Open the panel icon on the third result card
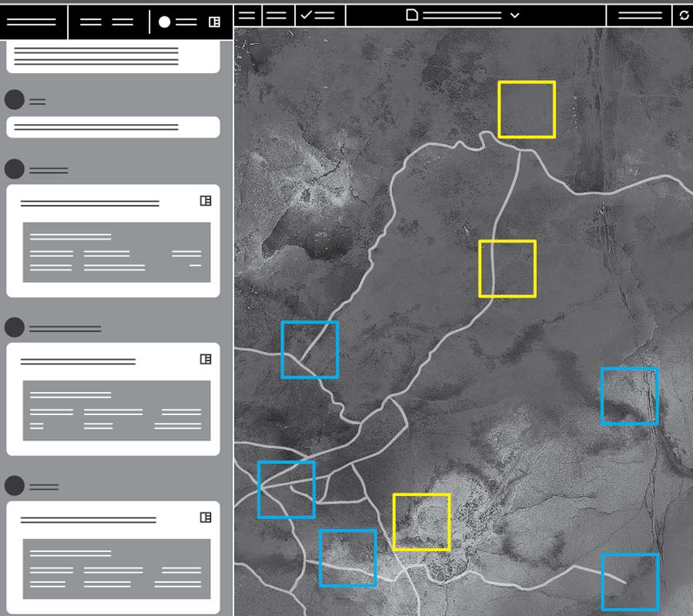The height and width of the screenshot is (616, 693). pos(206,517)
